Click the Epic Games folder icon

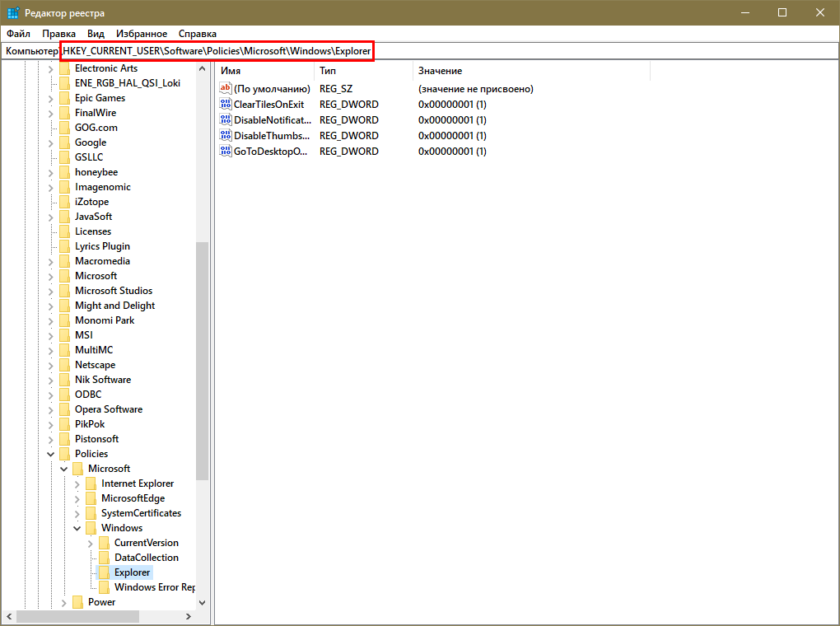click(x=64, y=98)
